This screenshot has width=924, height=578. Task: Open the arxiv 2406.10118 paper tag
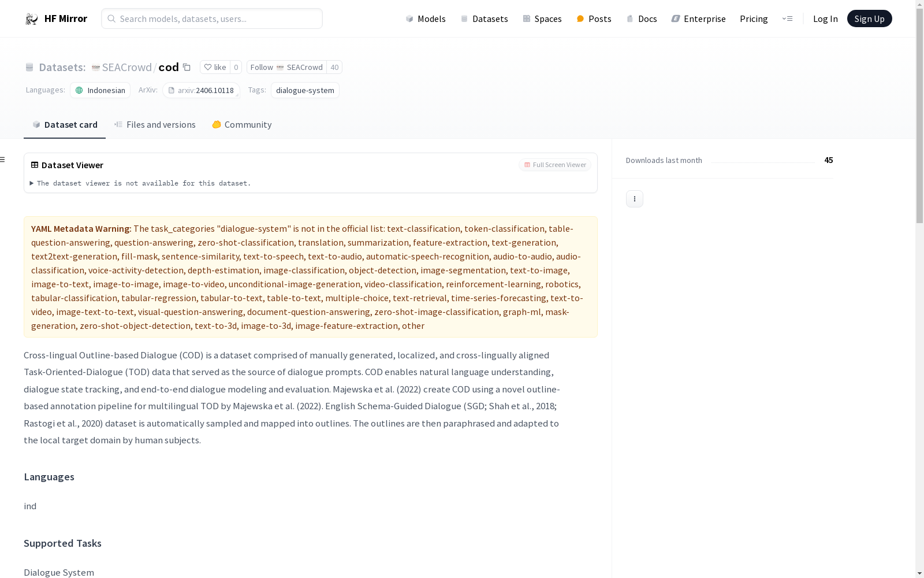[x=201, y=90]
